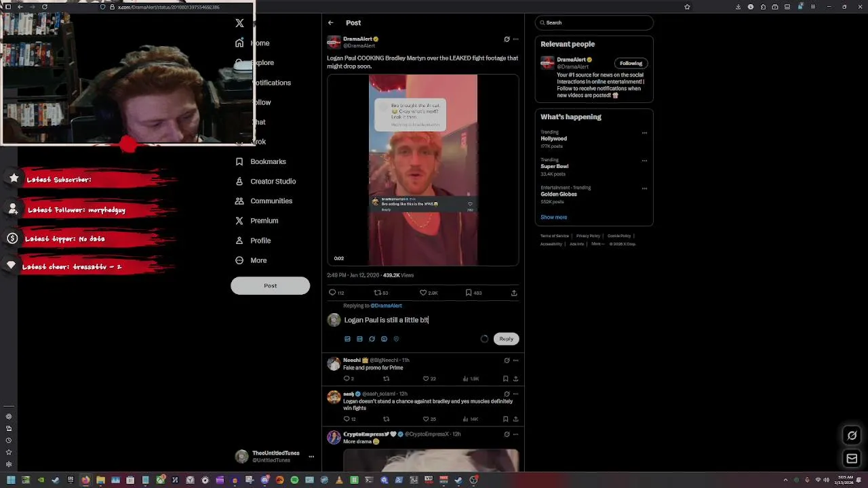Click the sidebar Post button
The height and width of the screenshot is (488, 868).
pos(270,285)
